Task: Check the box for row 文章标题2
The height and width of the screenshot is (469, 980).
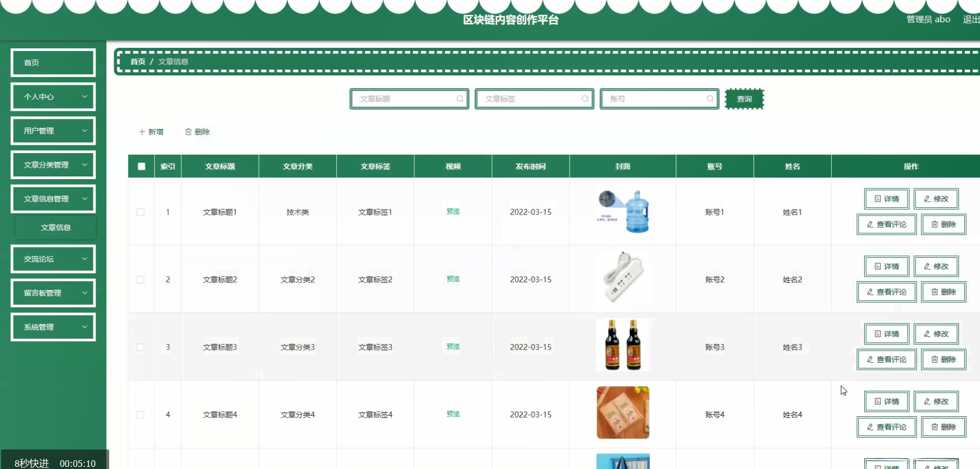Action: click(141, 280)
